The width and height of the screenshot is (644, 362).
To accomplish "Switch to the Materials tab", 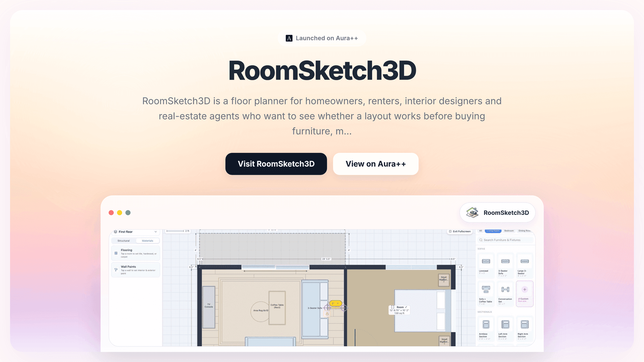I will (x=148, y=241).
